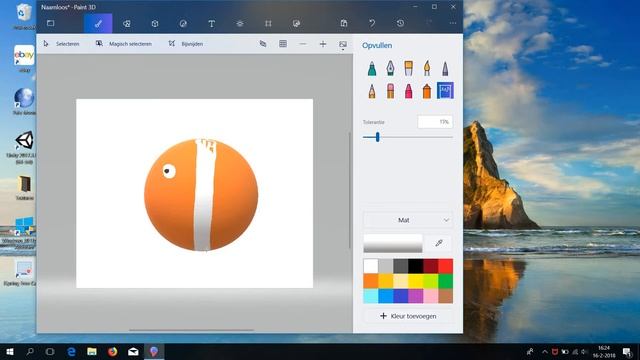Open taskbar search magnifier
The height and width of the screenshot is (360, 640).
click(x=30, y=351)
